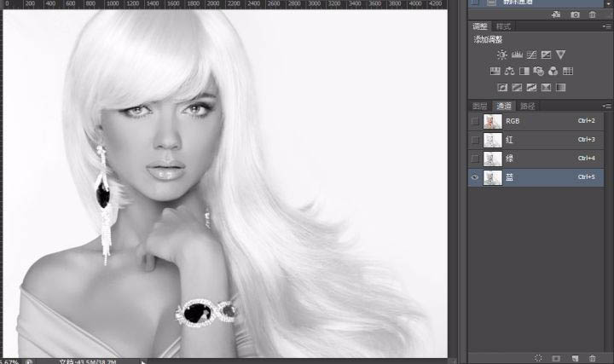Add a Black & White adjustment
Viewport: 614px width, 364px height.
point(524,72)
